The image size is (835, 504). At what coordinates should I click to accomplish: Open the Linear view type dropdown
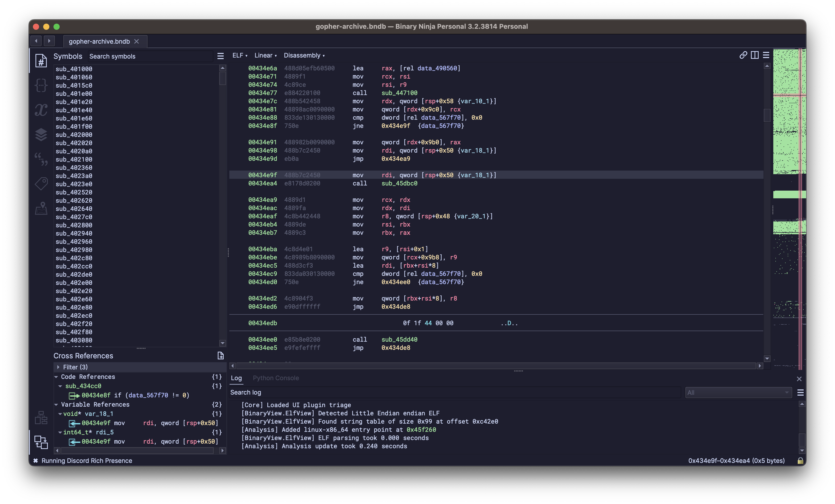click(x=265, y=55)
